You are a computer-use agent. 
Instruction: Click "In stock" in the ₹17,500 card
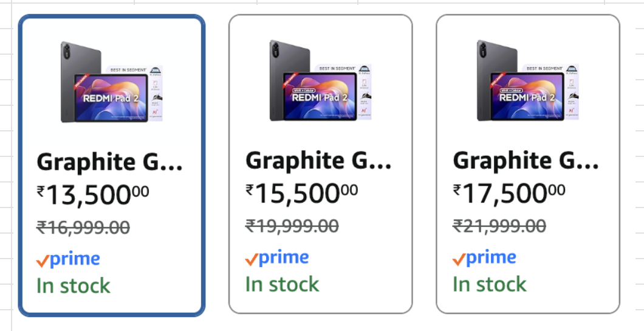[x=490, y=284]
